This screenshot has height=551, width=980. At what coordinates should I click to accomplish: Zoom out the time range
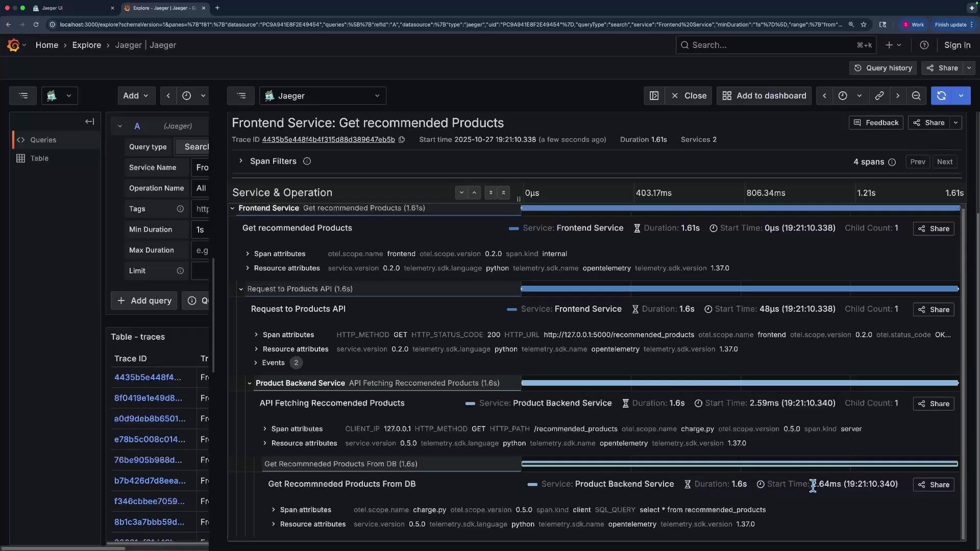916,96
